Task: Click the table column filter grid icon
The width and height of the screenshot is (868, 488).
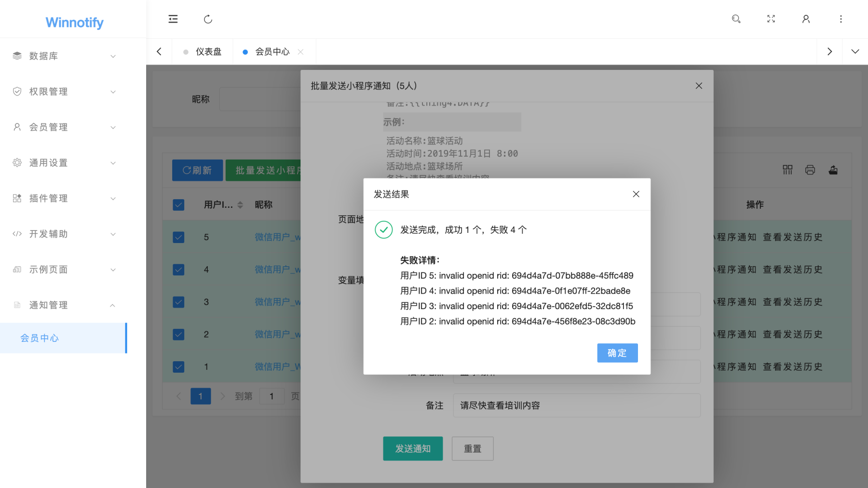Action: (787, 170)
